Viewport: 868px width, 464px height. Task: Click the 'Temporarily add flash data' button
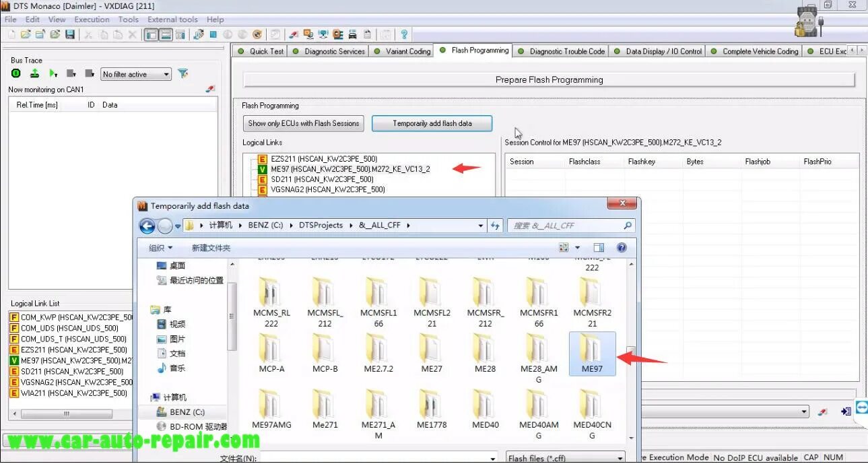coord(432,123)
